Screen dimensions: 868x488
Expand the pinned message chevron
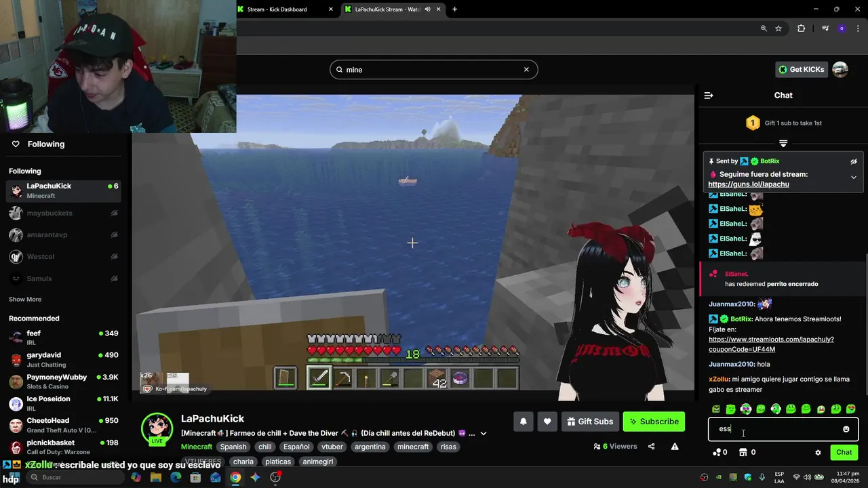854,178
